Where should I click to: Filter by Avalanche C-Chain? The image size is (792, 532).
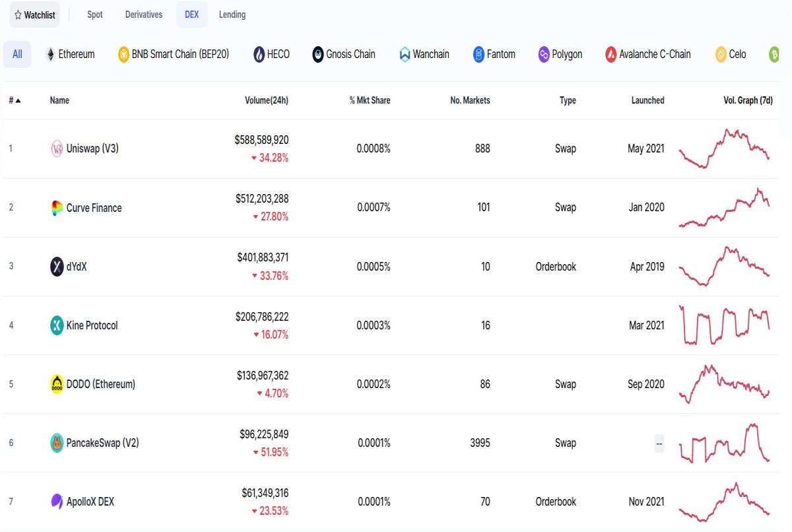[647, 54]
